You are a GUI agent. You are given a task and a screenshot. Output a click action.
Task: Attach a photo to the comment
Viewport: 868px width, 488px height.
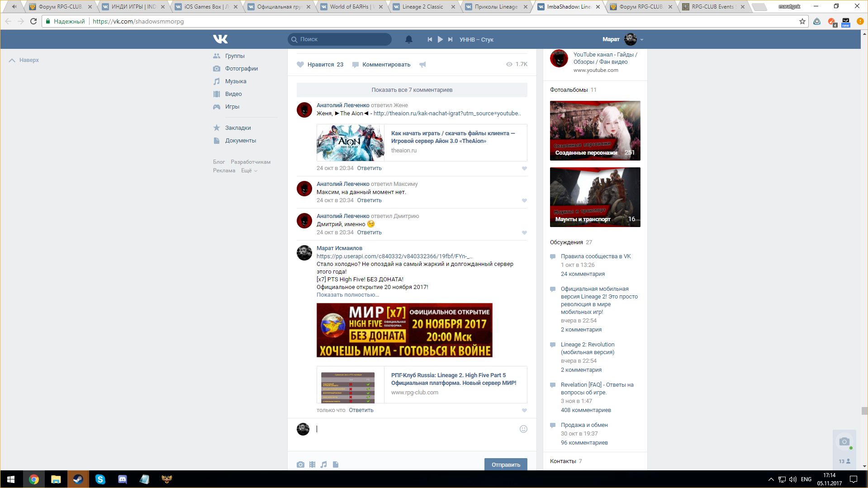click(300, 464)
